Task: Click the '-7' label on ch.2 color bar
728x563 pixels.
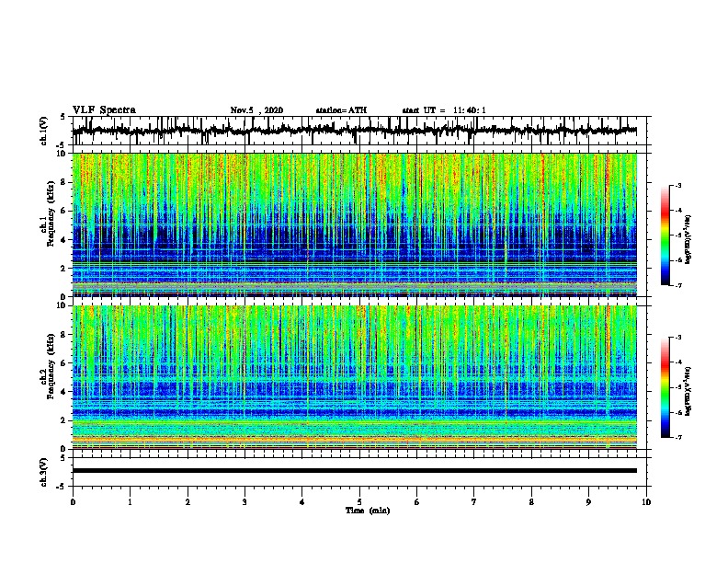Action: coord(678,438)
